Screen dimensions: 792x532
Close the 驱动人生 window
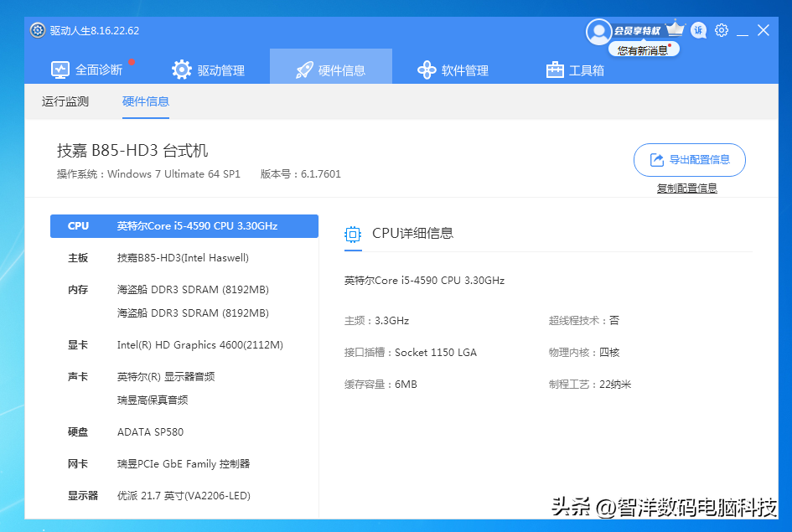pos(764,30)
